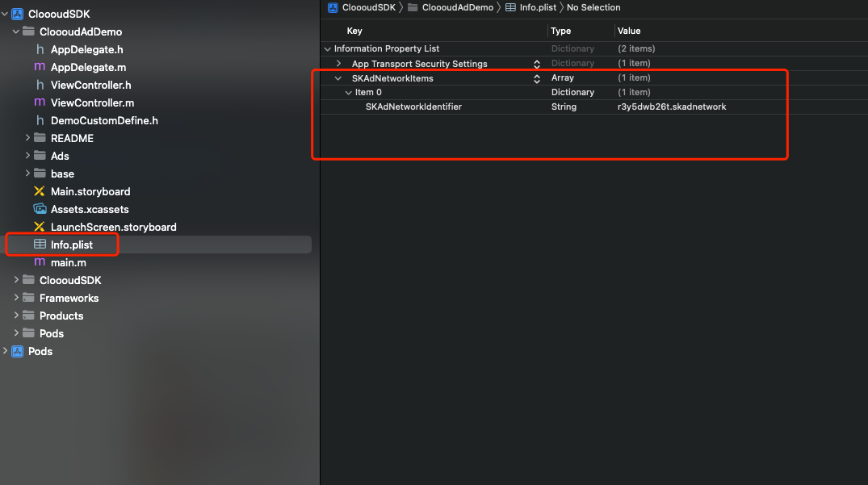Image resolution: width=868 pixels, height=485 pixels.
Task: Click the Pods folder icon under CloooudSDK project
Action: pyautogui.click(x=29, y=333)
